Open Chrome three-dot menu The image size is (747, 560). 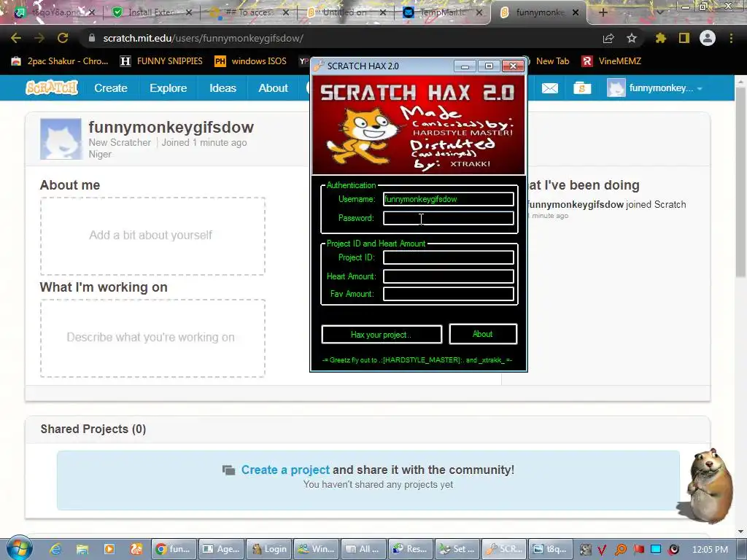pos(731,38)
